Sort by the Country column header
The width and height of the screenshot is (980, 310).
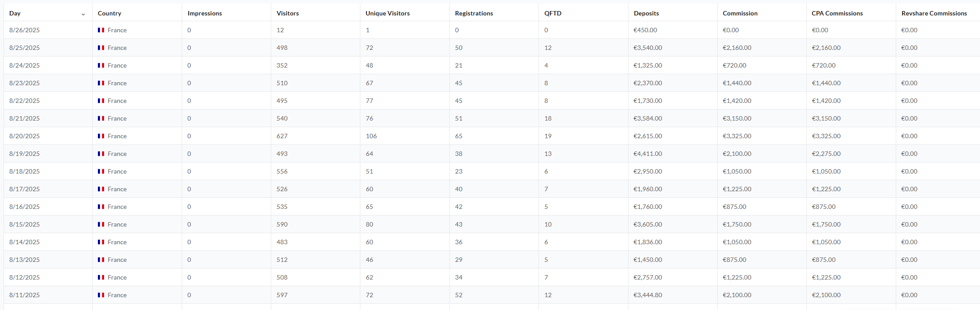pos(109,13)
